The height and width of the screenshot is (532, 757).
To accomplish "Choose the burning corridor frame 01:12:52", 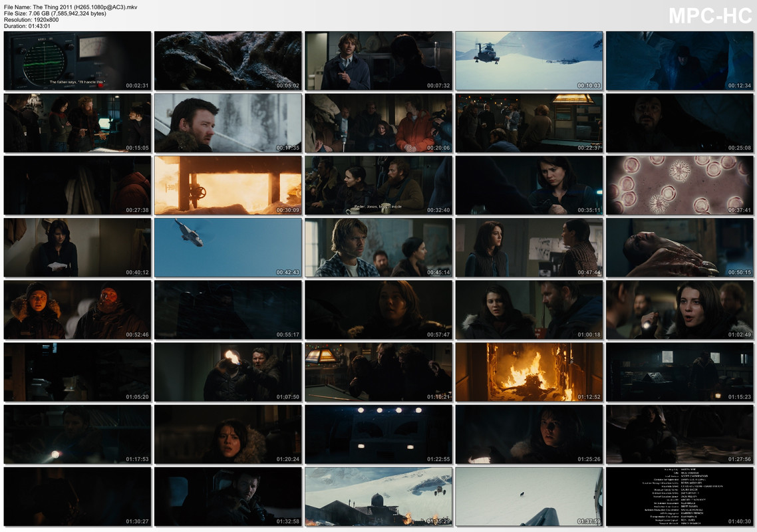I will click(x=529, y=372).
